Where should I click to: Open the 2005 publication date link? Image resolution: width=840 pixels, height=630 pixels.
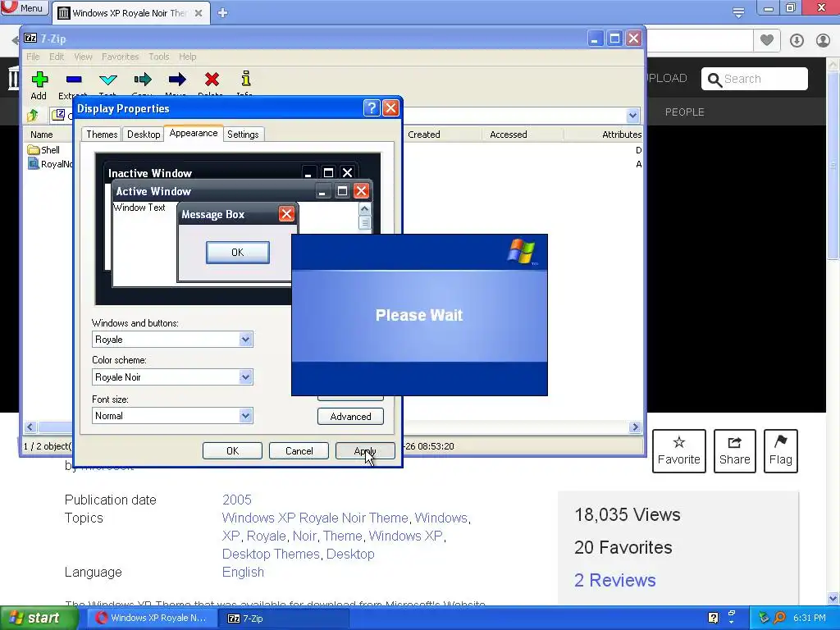(x=237, y=500)
